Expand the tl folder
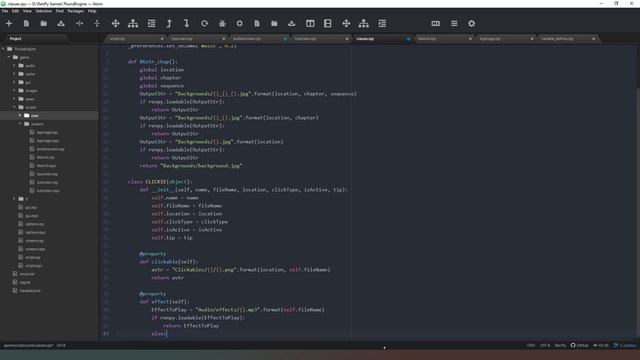The image size is (640, 360). [15, 199]
